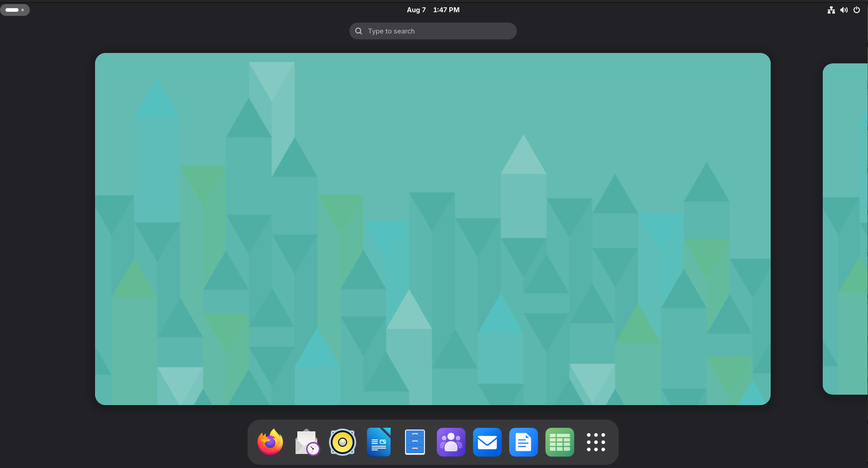Click the Activities workspace indicator pill
Screen dimensions: 868x468
coord(15,10)
